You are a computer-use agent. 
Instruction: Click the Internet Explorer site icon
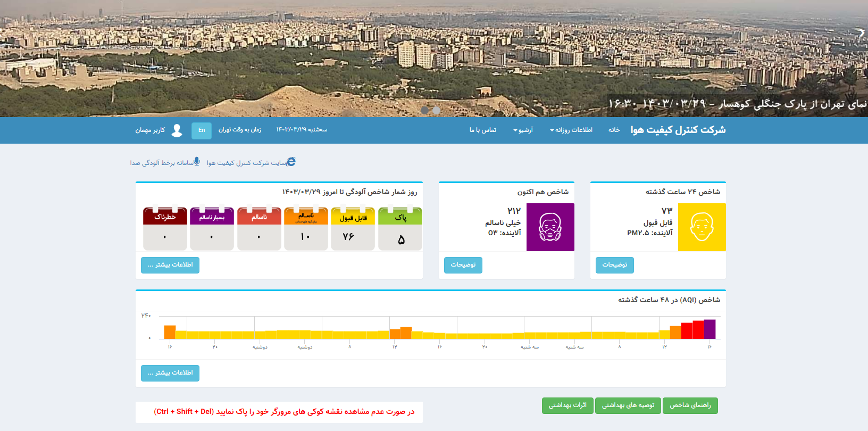pyautogui.click(x=291, y=162)
